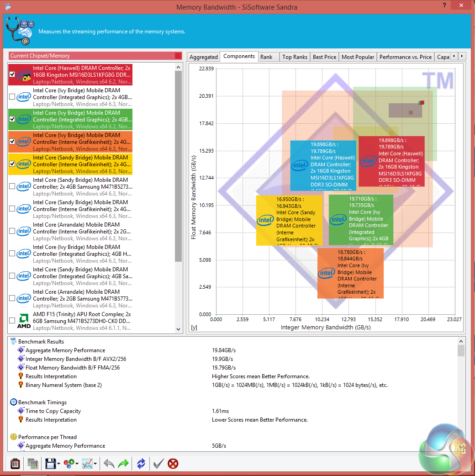This screenshot has width=475, height=476.
Task: Click the AMD logo icon in the list
Action: click(24, 321)
